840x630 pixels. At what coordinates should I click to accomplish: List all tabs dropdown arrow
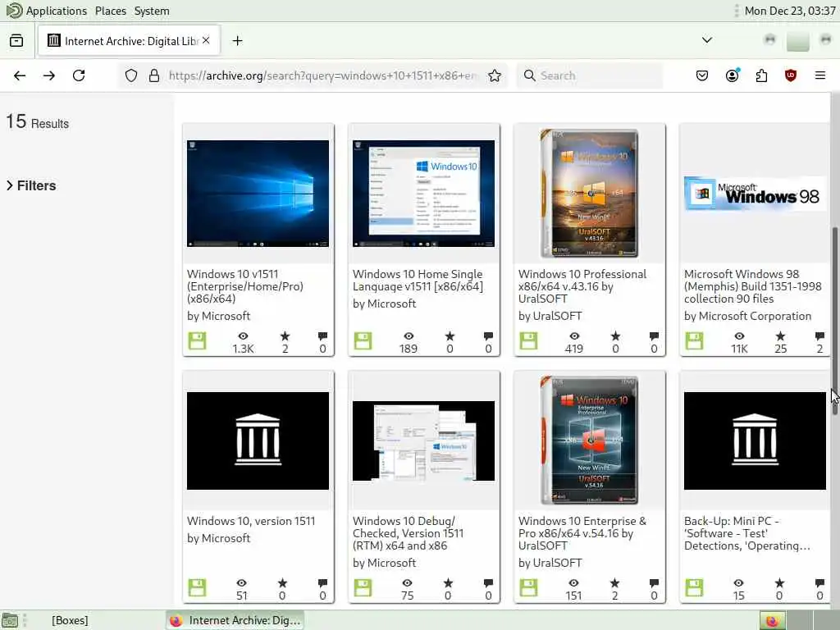[707, 40]
